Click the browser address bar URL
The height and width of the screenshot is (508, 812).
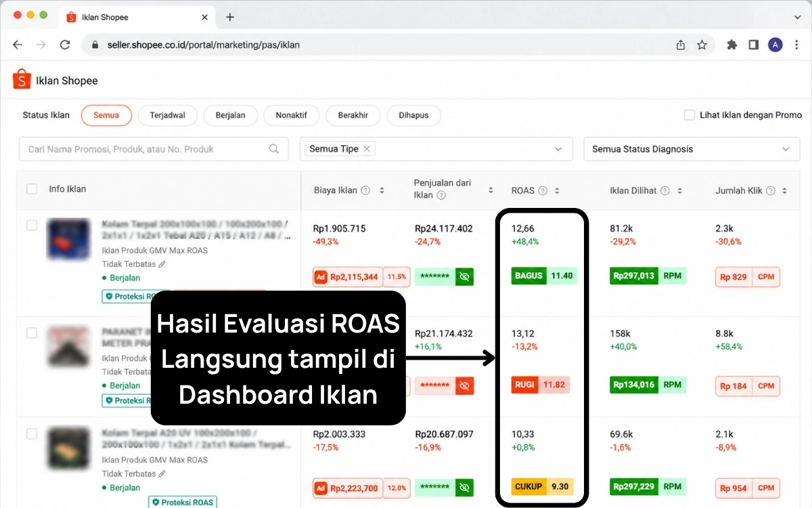tap(204, 45)
